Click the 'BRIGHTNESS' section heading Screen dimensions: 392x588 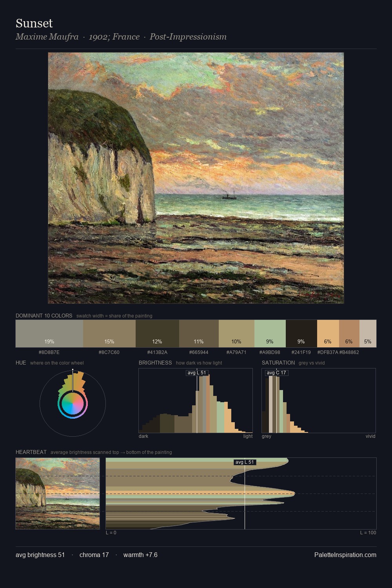(155, 363)
